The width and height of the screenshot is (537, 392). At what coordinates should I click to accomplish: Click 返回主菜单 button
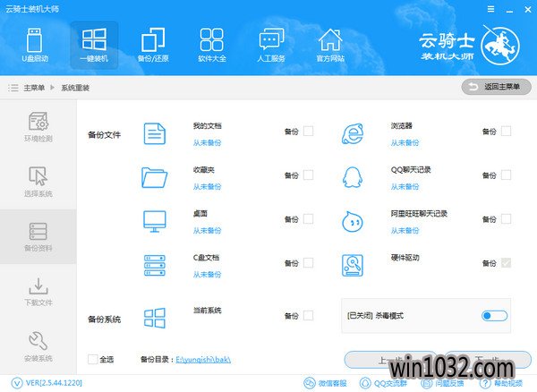click(x=497, y=87)
